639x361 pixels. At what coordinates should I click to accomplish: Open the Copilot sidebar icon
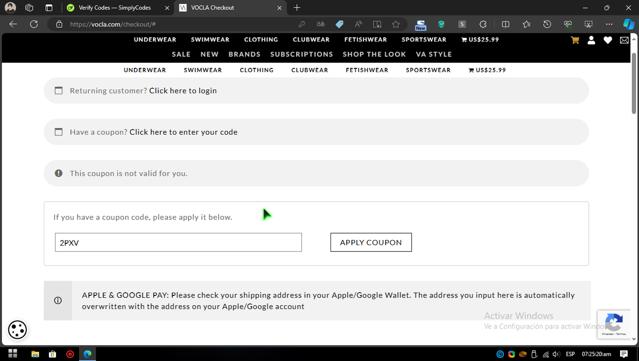point(629,24)
